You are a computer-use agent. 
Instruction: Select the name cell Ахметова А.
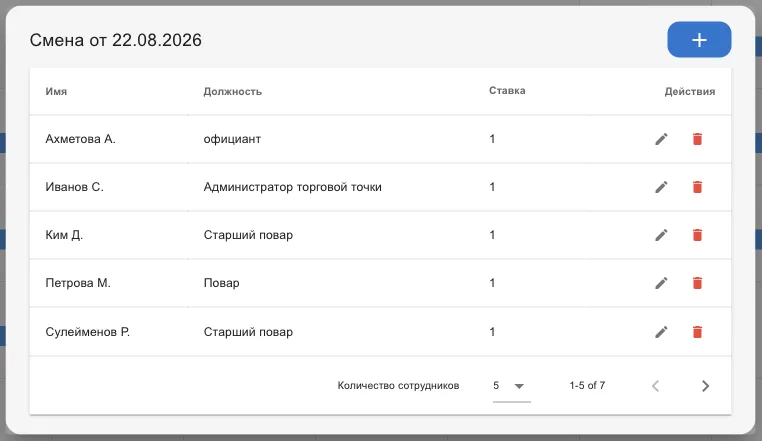pos(80,139)
